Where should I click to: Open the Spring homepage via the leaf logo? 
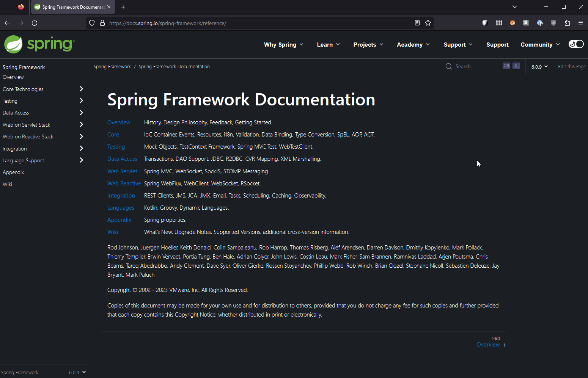13,44
